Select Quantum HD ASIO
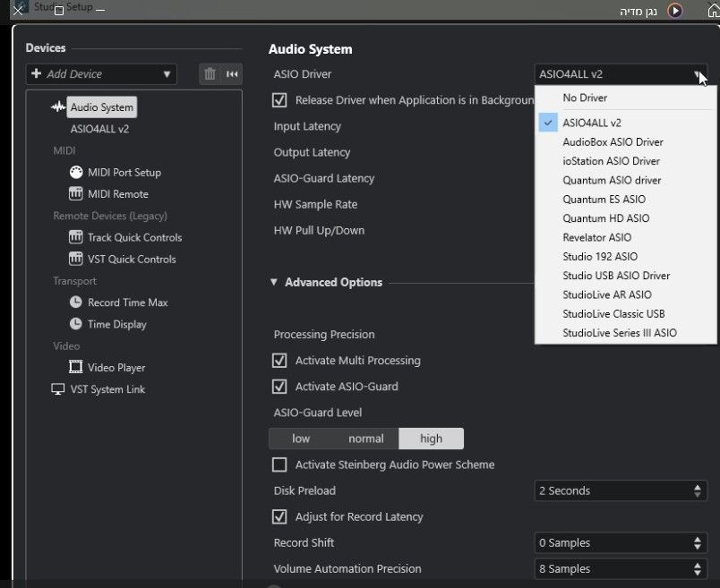Image resolution: width=720 pixels, height=588 pixels. point(626,218)
